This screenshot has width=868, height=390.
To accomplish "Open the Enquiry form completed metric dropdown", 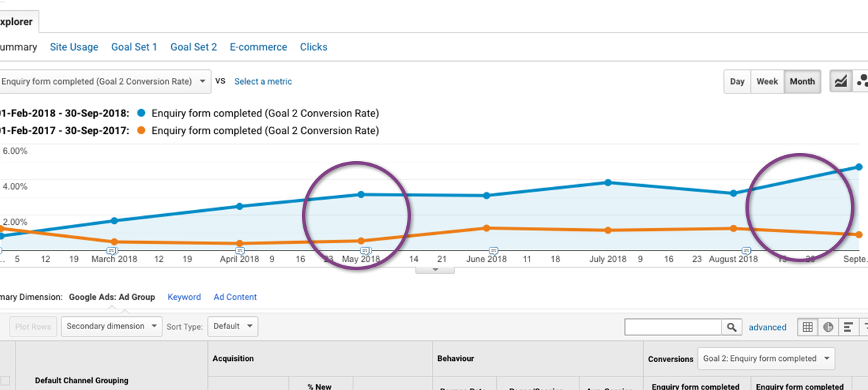I will click(104, 81).
